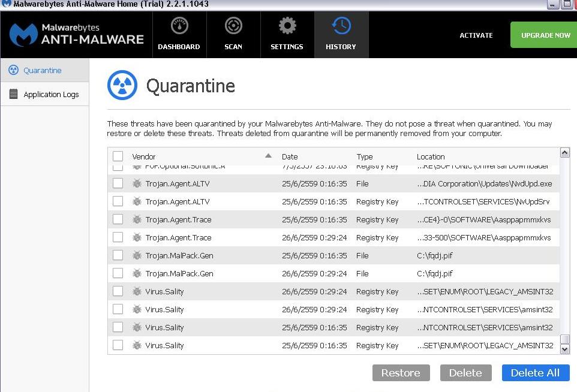Click the quarantine list scrollbar thumb

(565, 339)
